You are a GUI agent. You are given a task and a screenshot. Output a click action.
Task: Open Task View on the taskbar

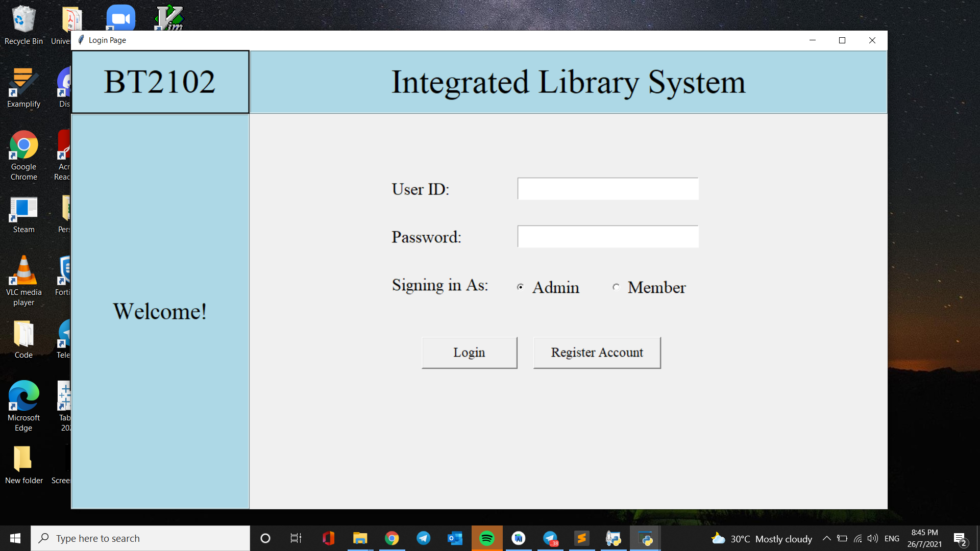[x=295, y=538]
